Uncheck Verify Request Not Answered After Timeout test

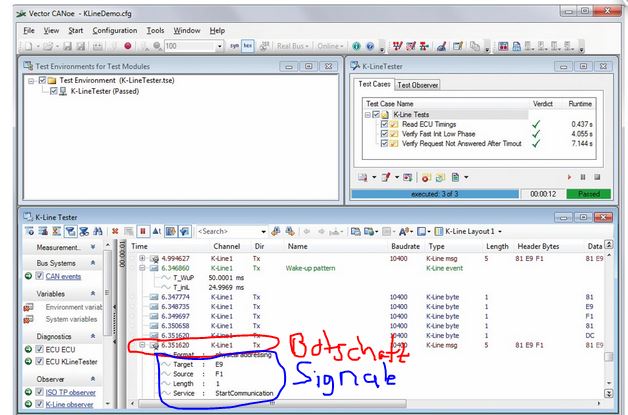click(384, 143)
